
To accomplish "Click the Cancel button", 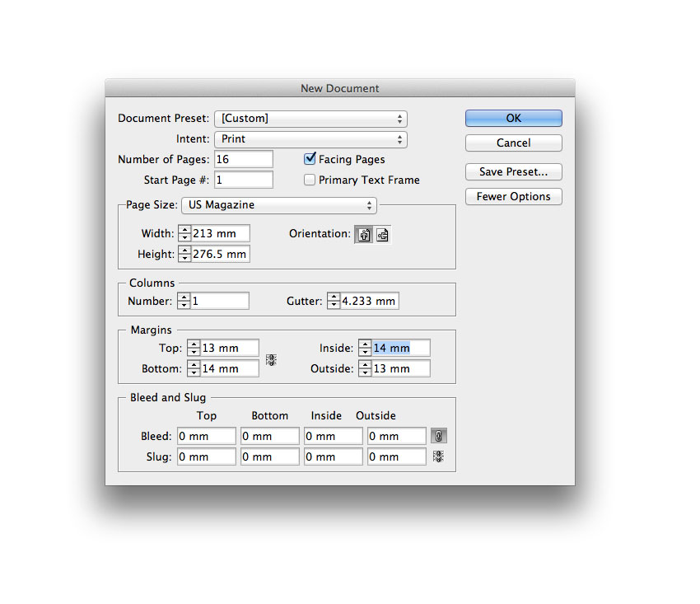I will 513,143.
